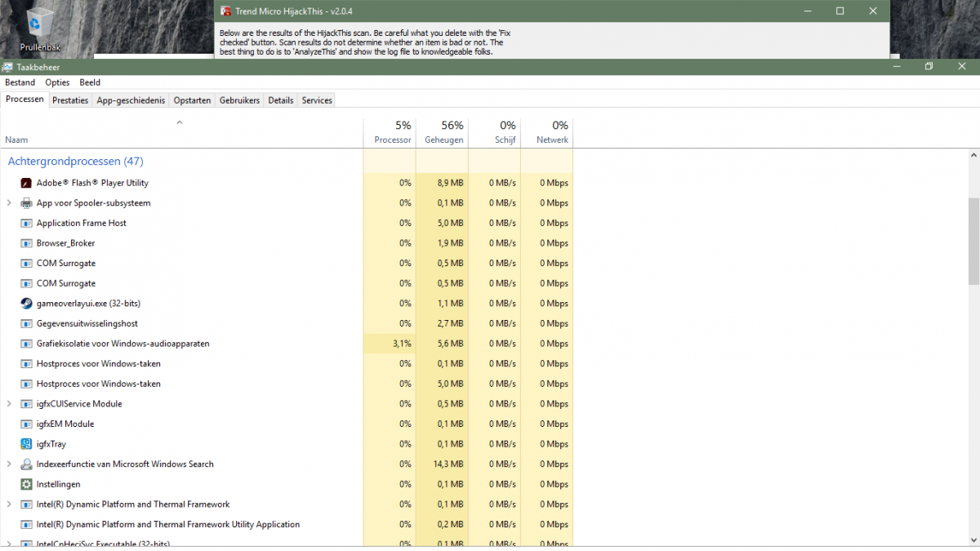Open the Opties menu

click(x=57, y=82)
